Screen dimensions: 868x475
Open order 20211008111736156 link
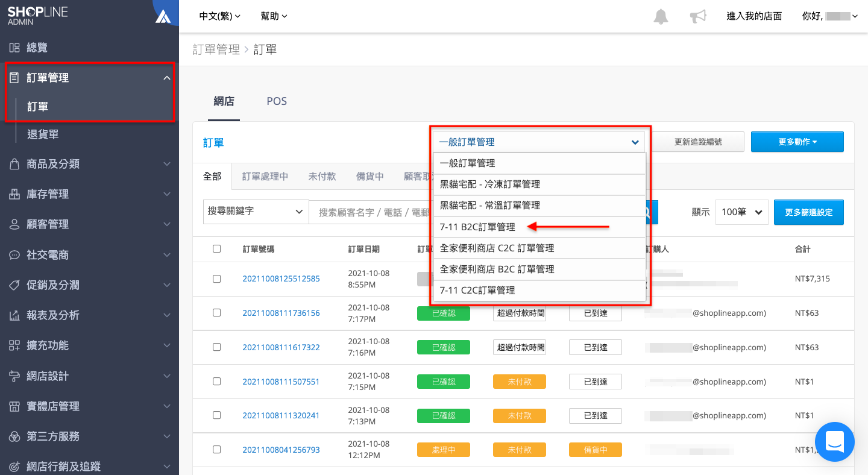281,313
